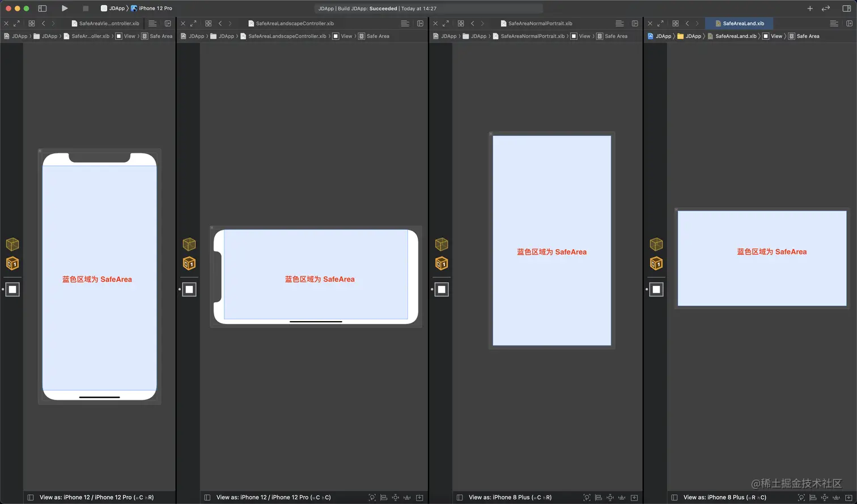The width and height of the screenshot is (857, 504).
Task: Open the Safe Area item in the jump bar
Action: [x=160, y=36]
